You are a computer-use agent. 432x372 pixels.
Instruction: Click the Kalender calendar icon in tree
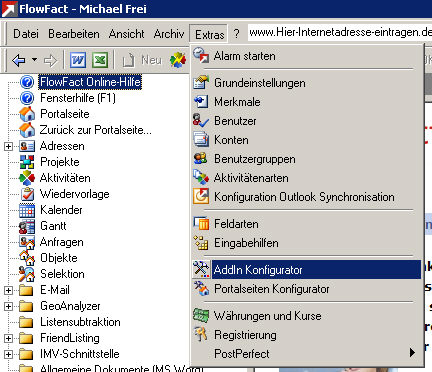tap(27, 210)
